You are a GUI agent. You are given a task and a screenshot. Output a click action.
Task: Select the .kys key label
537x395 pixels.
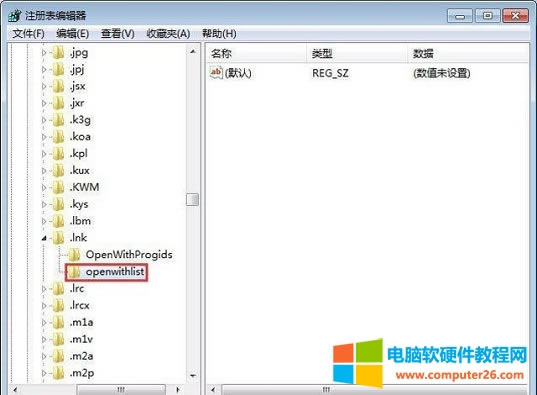click(x=79, y=204)
